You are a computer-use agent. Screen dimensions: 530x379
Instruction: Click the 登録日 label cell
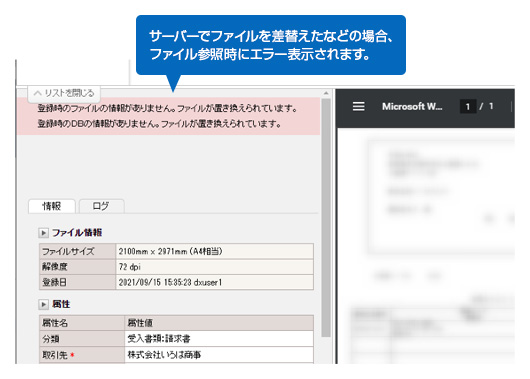(77, 282)
